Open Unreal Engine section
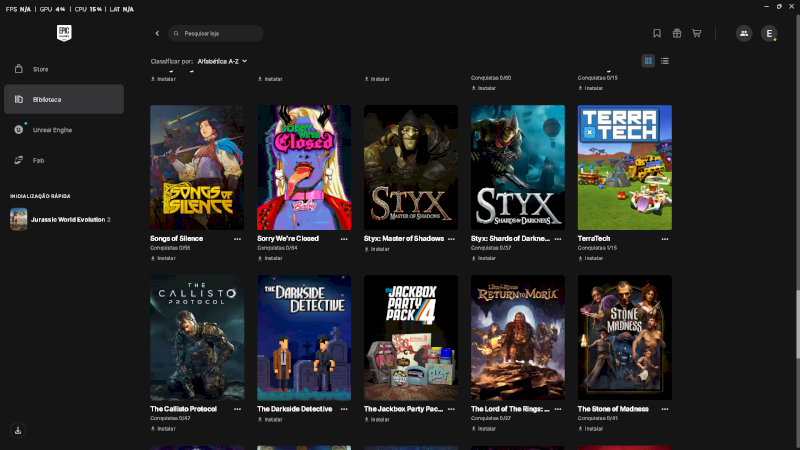Viewport: 800px width, 450px height. coord(64,130)
